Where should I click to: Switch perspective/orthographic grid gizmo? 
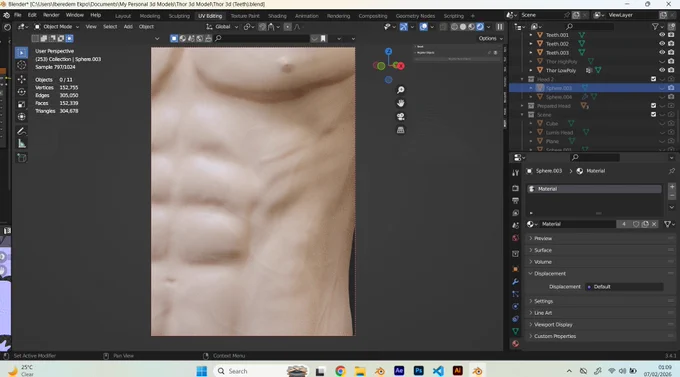pyautogui.click(x=401, y=130)
